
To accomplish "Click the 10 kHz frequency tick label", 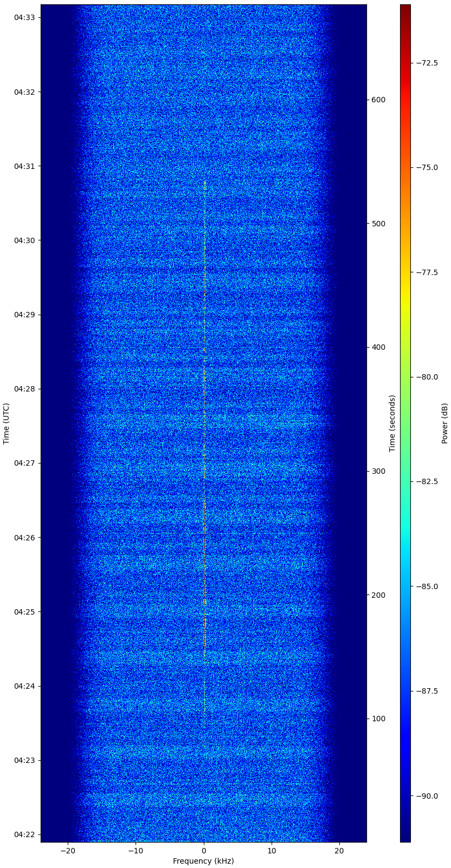I will point(272,851).
